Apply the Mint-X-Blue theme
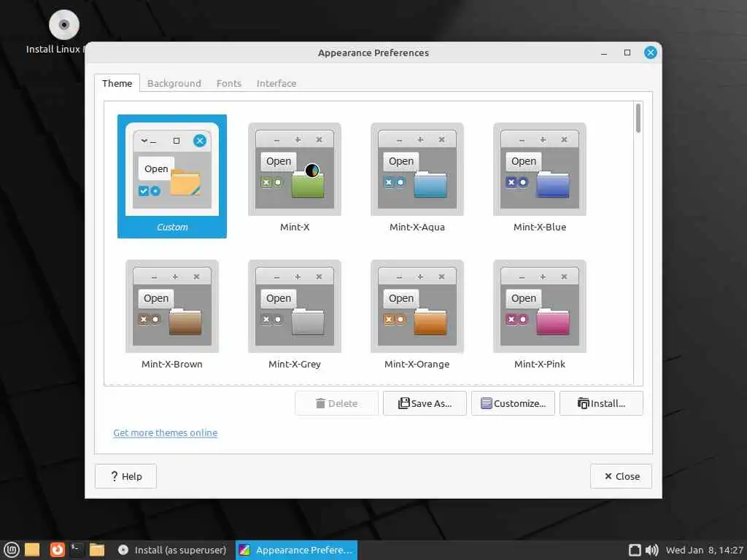The image size is (747, 560). tap(540, 177)
